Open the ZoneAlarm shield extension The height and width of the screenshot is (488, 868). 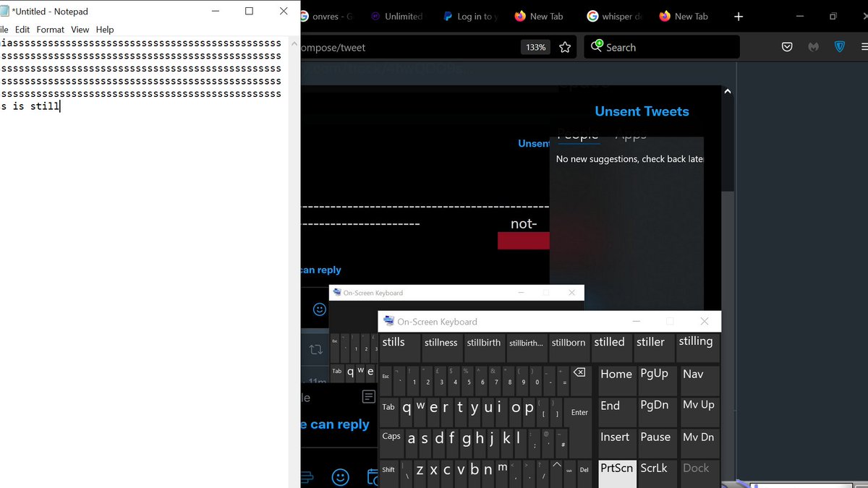(x=839, y=46)
